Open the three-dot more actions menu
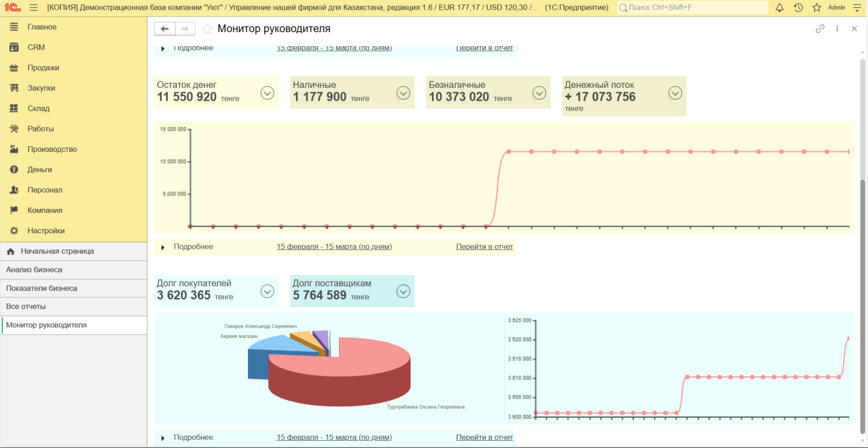Viewport: 868px width, 448px height. 837,29
